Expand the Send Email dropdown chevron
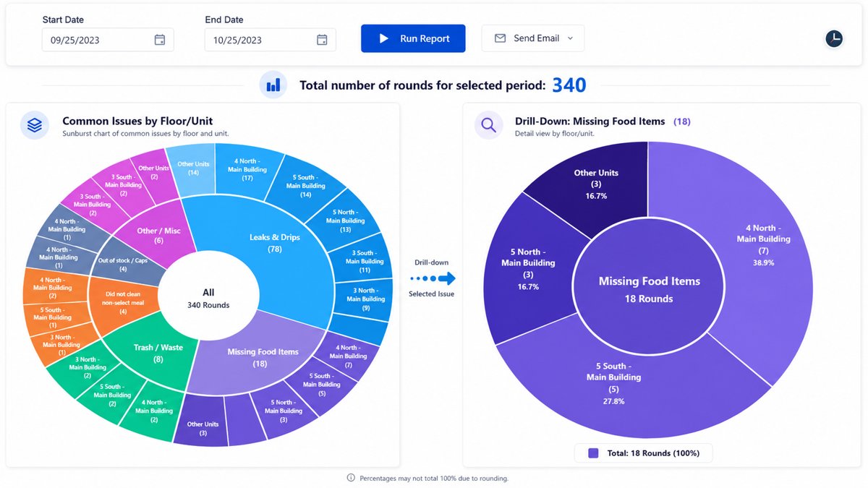The width and height of the screenshot is (868, 488). 570,38
